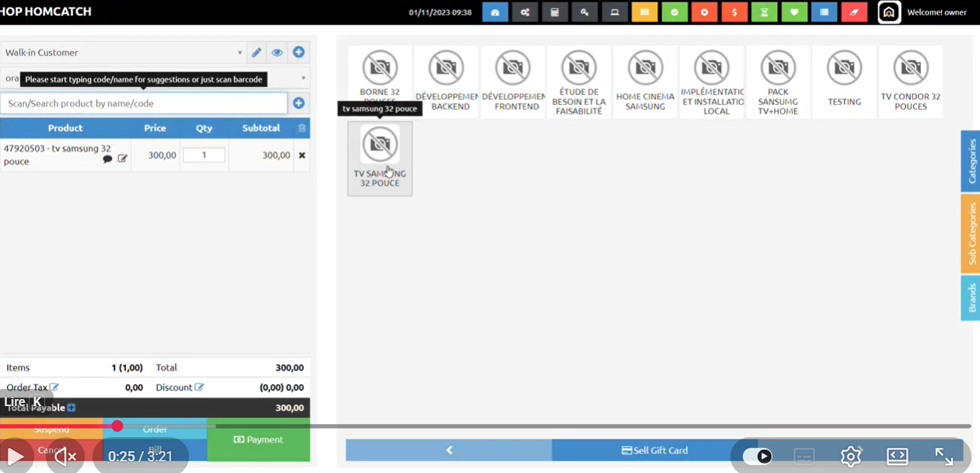Click the Price column header
The image size is (980, 473).
(155, 128)
